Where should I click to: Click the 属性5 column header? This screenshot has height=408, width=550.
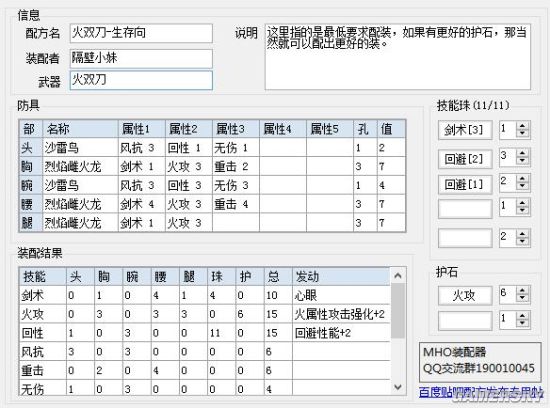(330, 129)
